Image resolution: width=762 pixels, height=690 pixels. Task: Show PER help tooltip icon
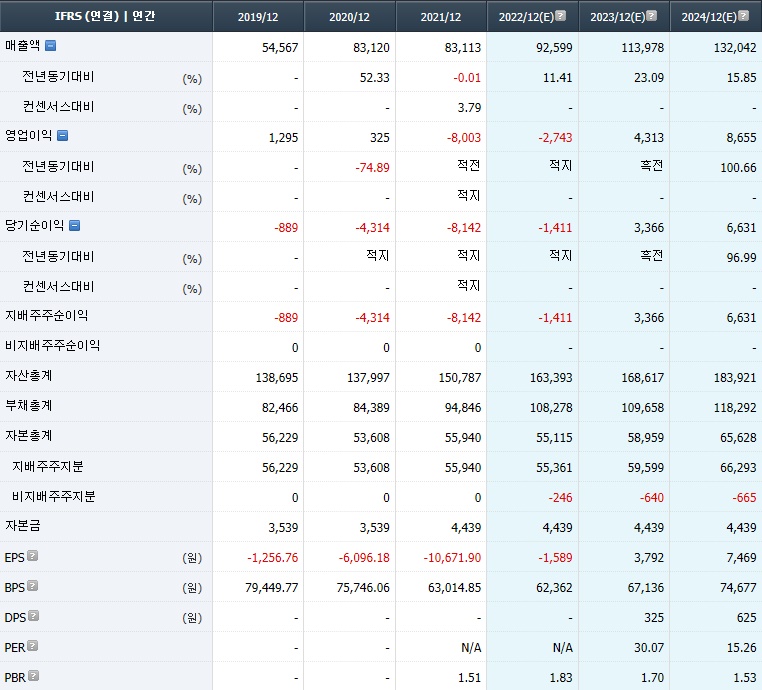click(x=33, y=646)
